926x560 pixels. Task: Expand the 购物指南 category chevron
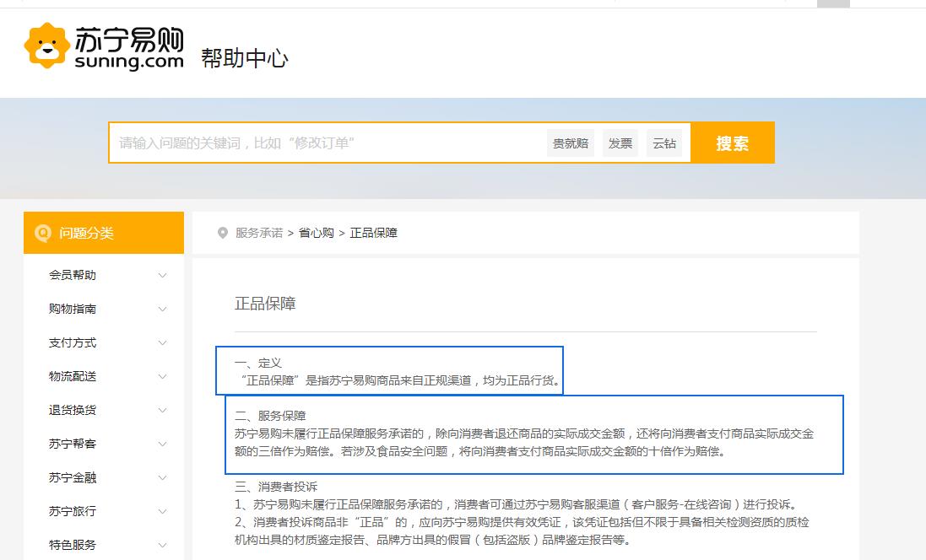[x=163, y=310]
